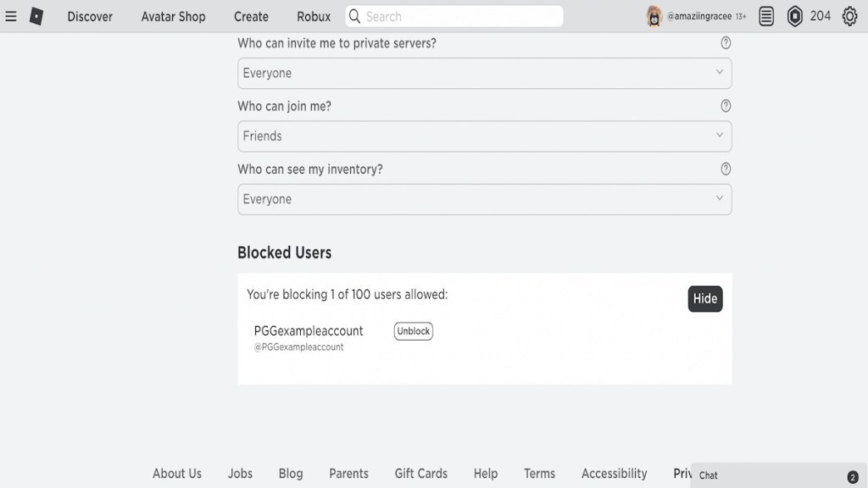Viewport: 868px width, 488px height.
Task: Expand the inventory visibility dropdown
Action: point(484,199)
